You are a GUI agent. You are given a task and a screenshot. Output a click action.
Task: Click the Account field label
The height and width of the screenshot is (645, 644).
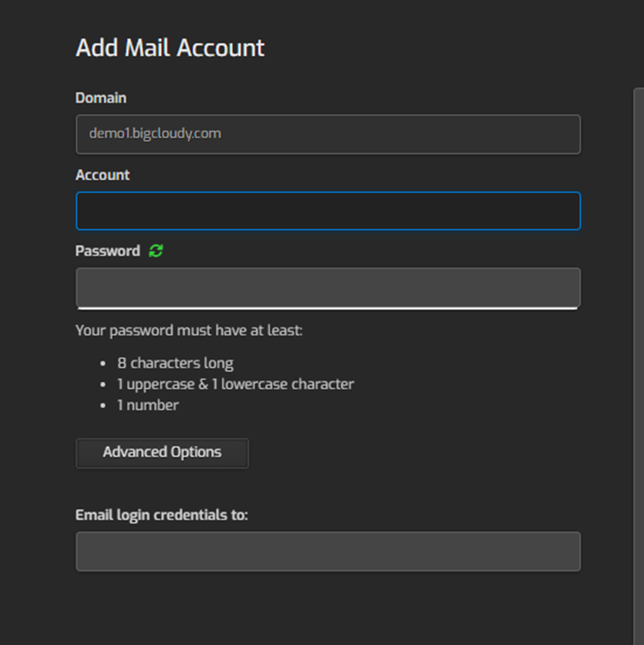(102, 175)
